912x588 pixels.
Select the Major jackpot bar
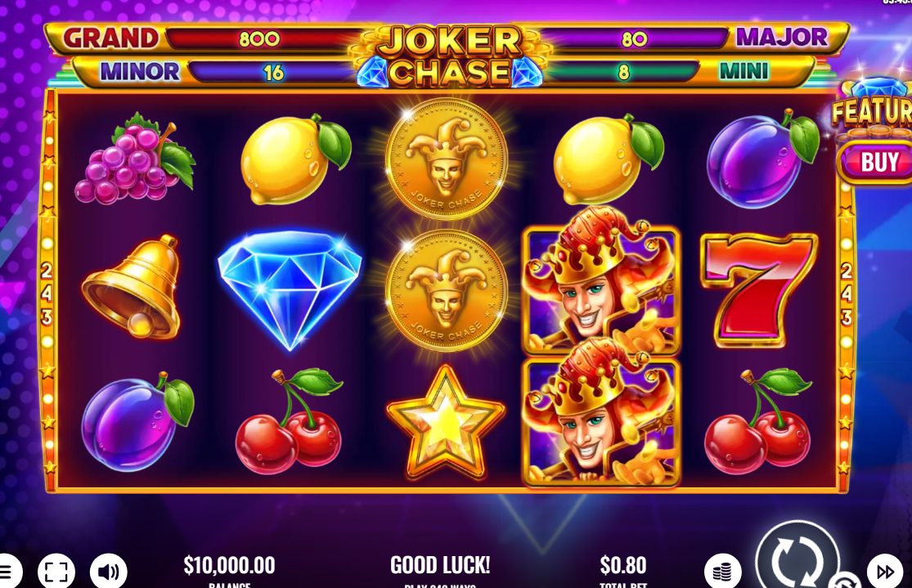(x=692, y=38)
